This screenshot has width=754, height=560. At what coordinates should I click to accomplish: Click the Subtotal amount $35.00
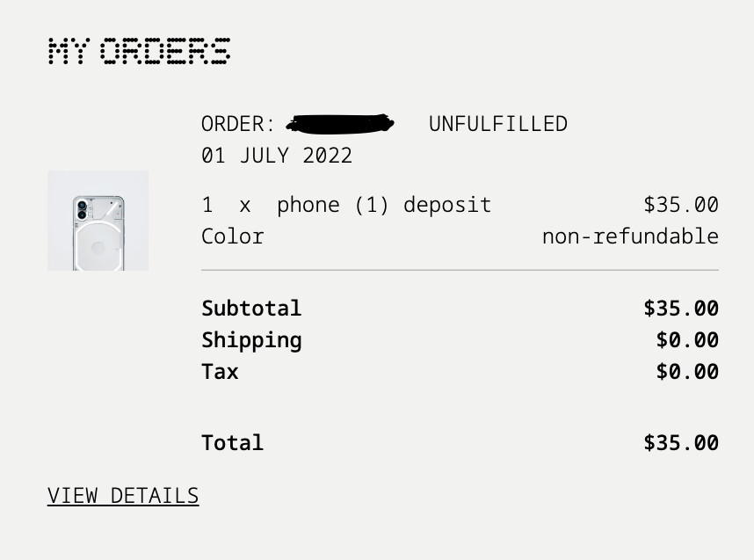pos(680,309)
